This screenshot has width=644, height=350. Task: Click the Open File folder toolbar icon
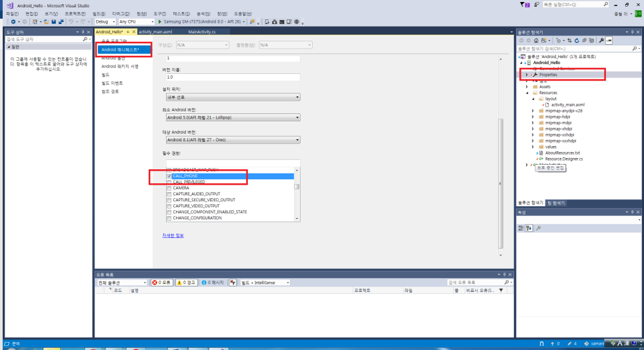click(x=47, y=22)
